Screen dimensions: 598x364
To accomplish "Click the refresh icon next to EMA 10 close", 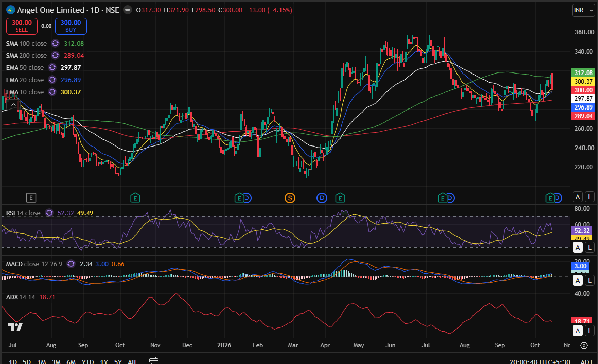I will (52, 92).
